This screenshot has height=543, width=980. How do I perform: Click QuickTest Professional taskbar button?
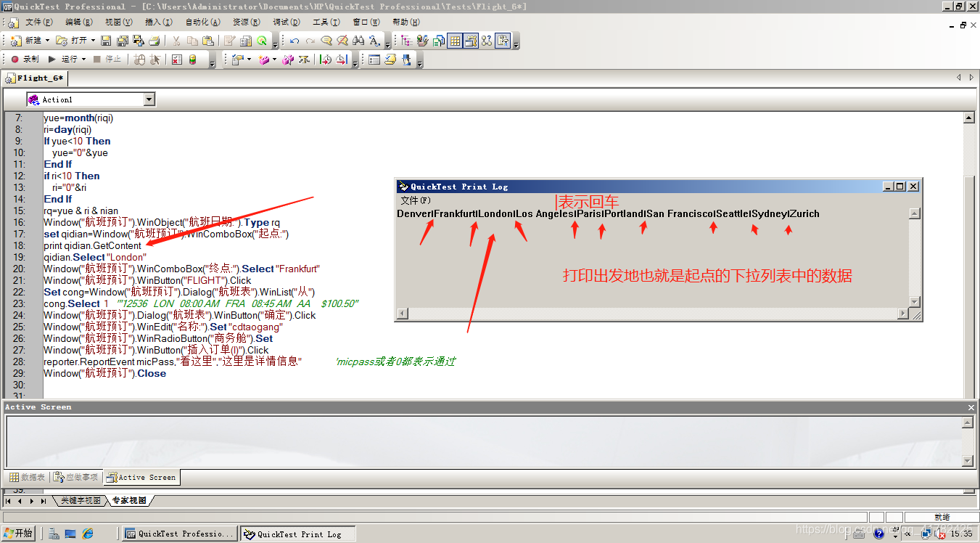(181, 534)
